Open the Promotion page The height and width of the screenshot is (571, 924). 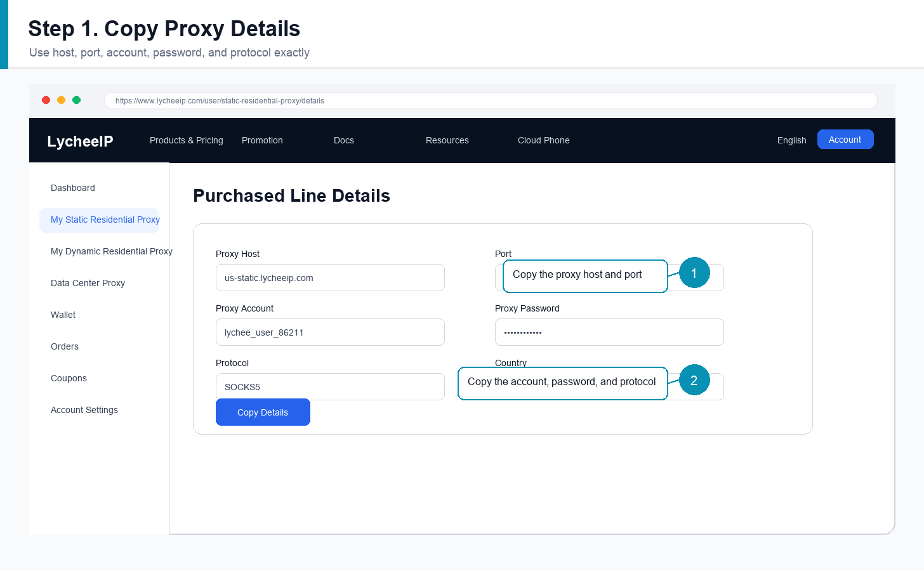262,140
